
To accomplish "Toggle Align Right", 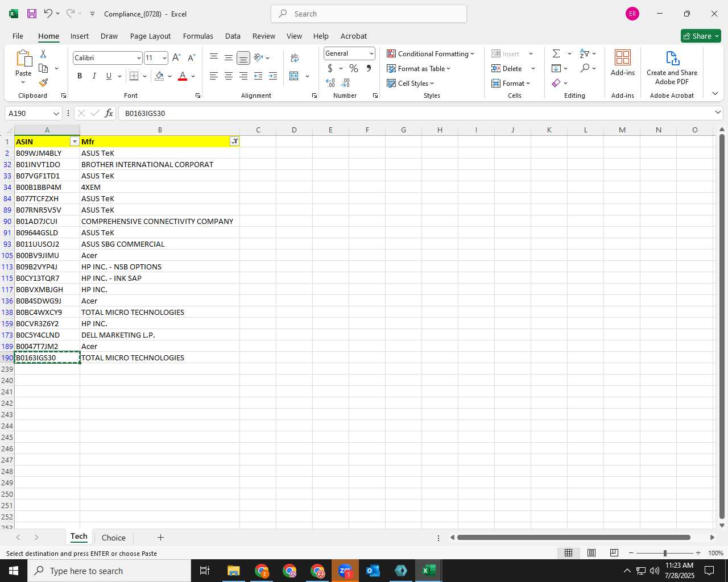I will coord(243,76).
